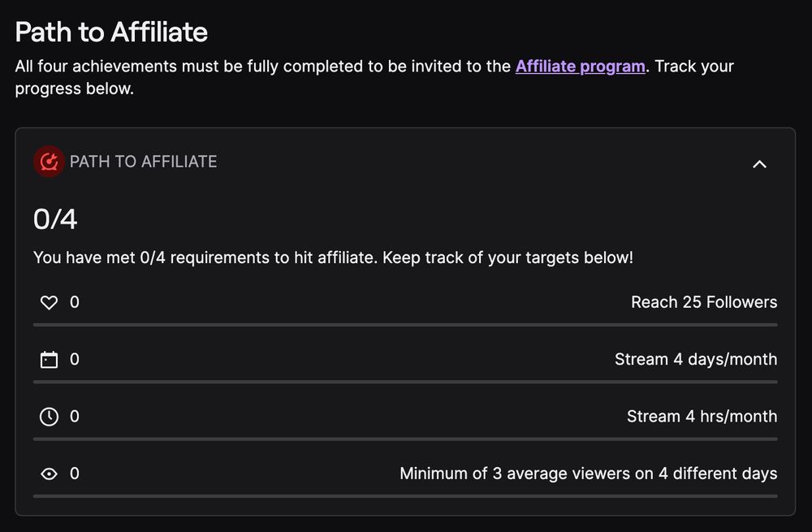Click the eye average viewers icon
The width and height of the screenshot is (812, 532).
[x=49, y=474]
